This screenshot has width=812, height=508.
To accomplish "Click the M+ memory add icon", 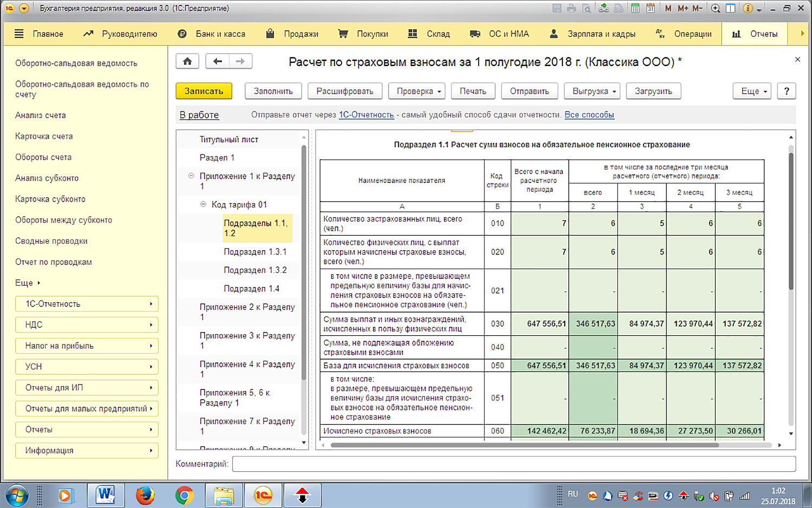I will (683, 8).
